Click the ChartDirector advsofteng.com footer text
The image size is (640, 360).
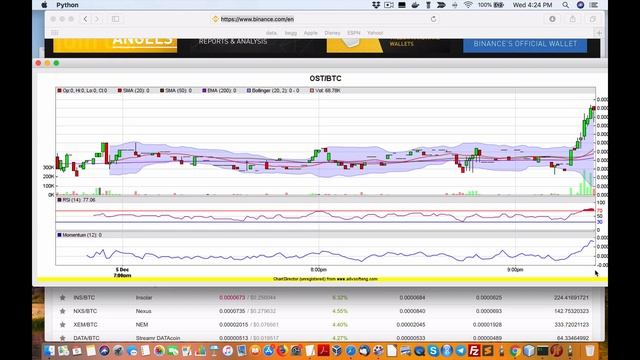pos(325,279)
